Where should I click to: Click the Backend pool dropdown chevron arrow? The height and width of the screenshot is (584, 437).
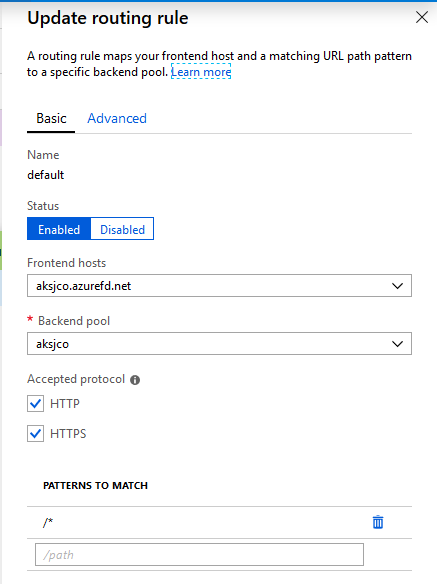pyautogui.click(x=398, y=344)
